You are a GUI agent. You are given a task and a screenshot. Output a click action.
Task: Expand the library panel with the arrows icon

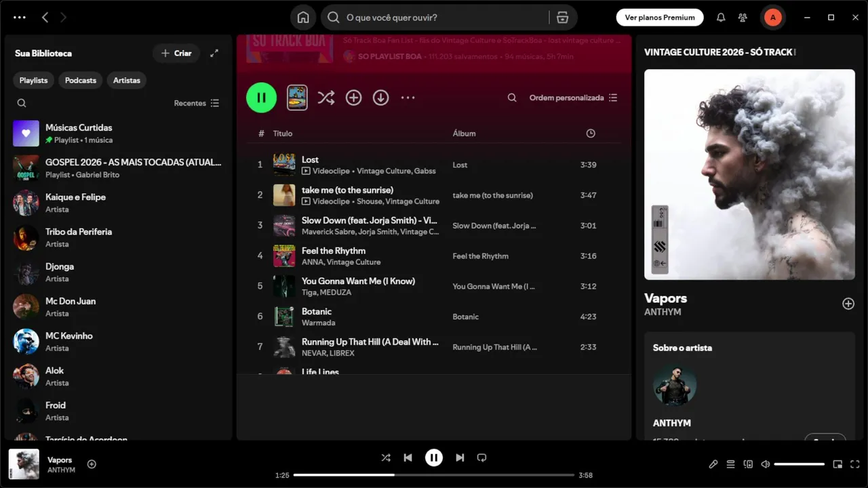click(x=214, y=53)
